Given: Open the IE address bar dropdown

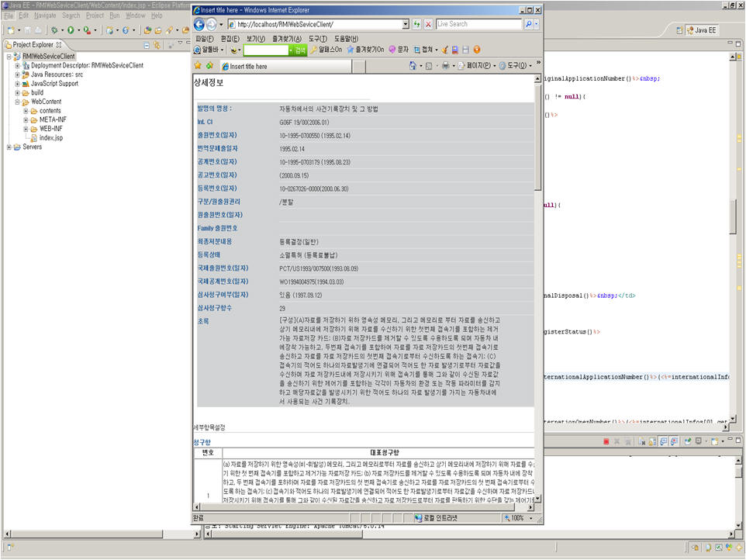Looking at the screenshot, I should click(406, 24).
